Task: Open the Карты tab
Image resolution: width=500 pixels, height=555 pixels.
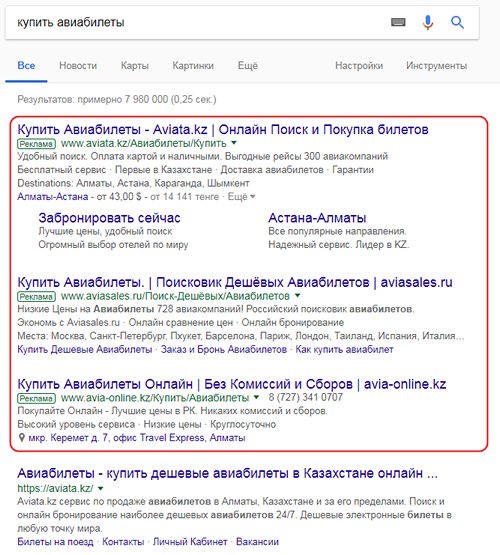Action: (134, 65)
